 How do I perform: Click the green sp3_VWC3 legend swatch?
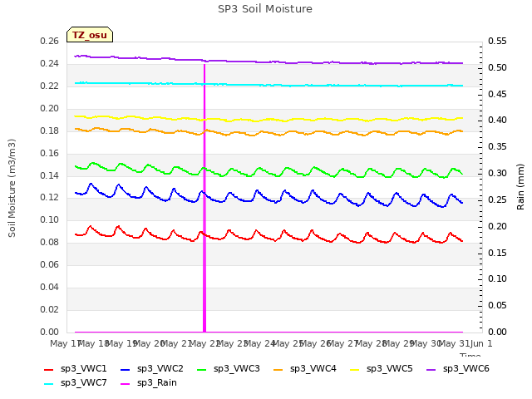click(201, 369)
